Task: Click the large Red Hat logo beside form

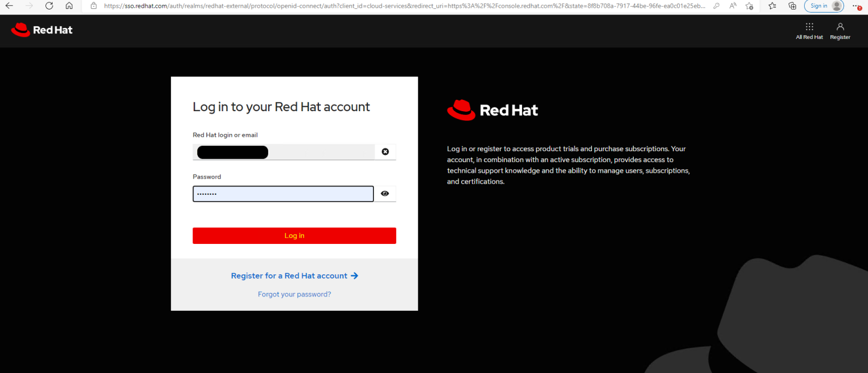Action: [x=492, y=110]
